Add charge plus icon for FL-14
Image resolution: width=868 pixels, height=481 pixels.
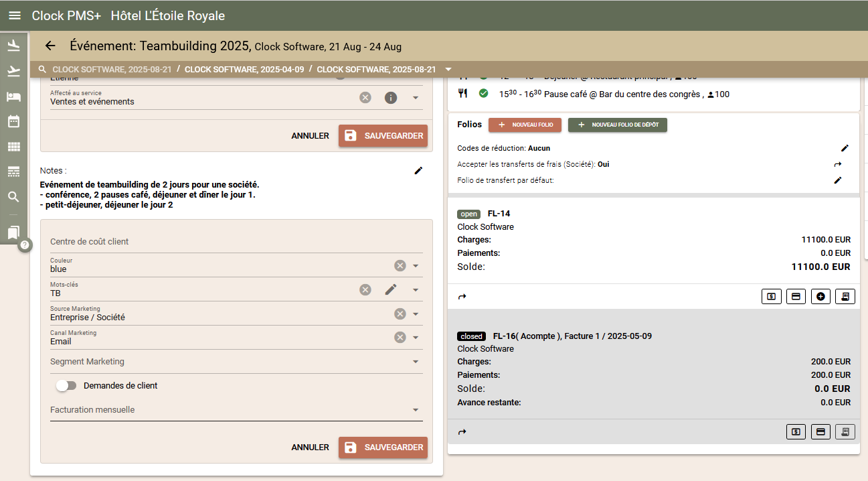820,297
